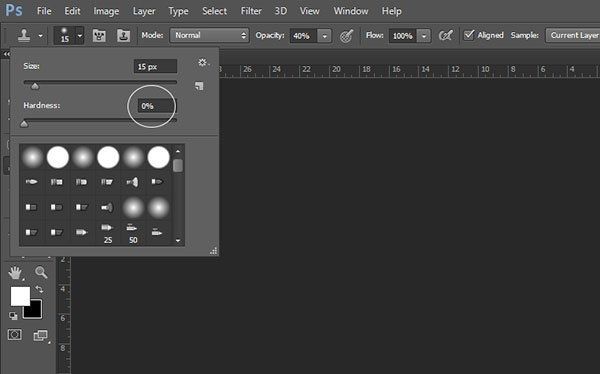Expand the tool preset picker arrow
The image size is (600, 374).
pos(41,36)
